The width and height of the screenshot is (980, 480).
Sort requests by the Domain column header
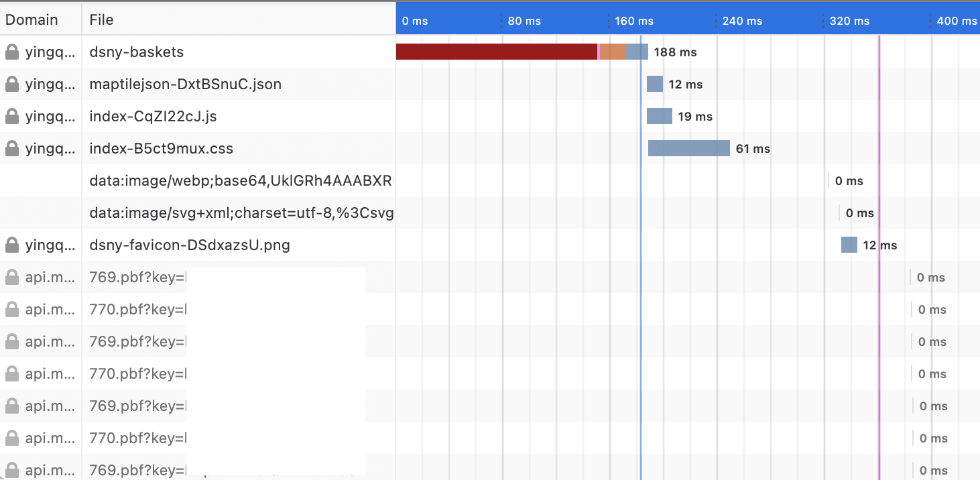32,19
